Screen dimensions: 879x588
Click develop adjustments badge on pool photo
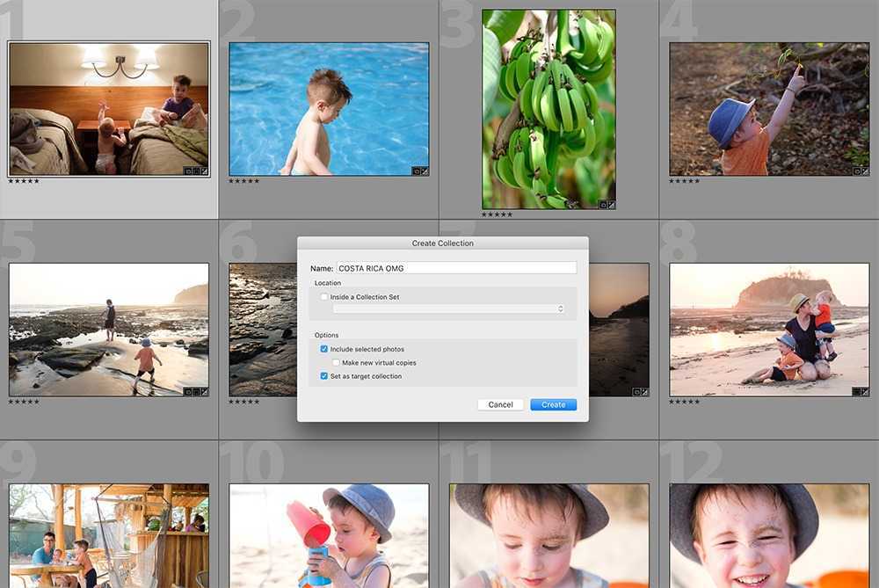point(425,171)
